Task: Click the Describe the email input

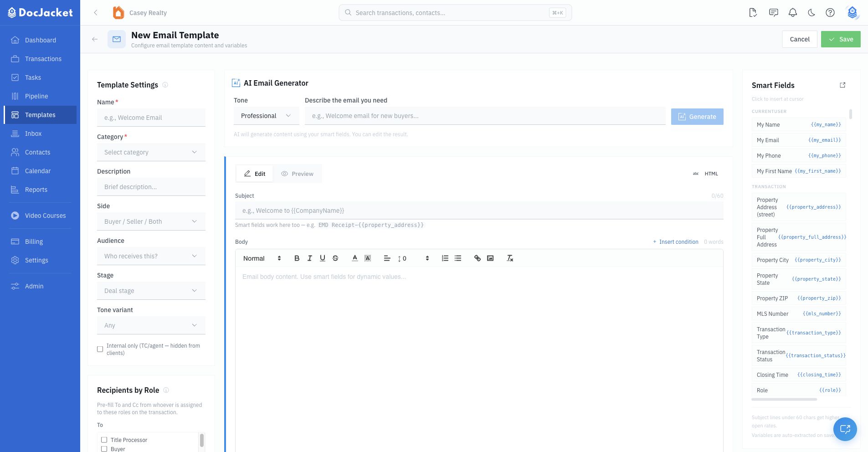Action: [485, 116]
